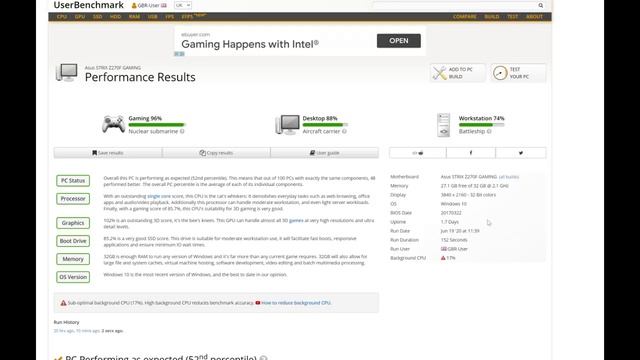640x360 pixels.
Task: Share results on Facebook
Action: [x=471, y=153]
